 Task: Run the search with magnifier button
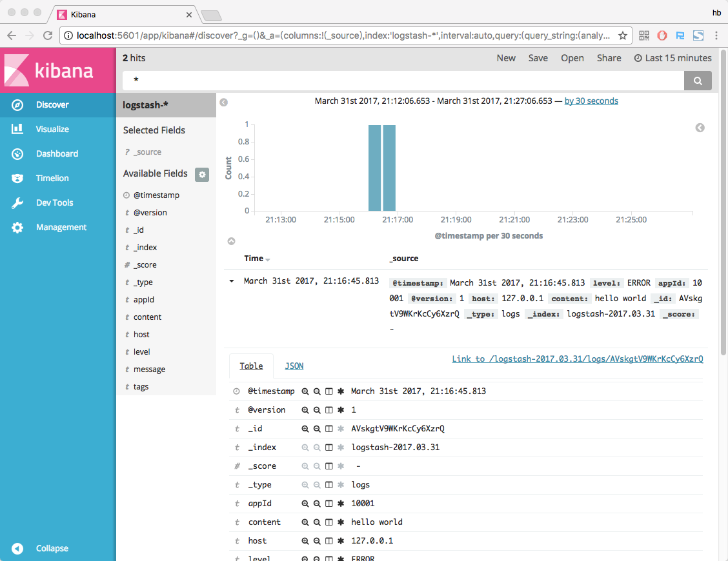[698, 81]
